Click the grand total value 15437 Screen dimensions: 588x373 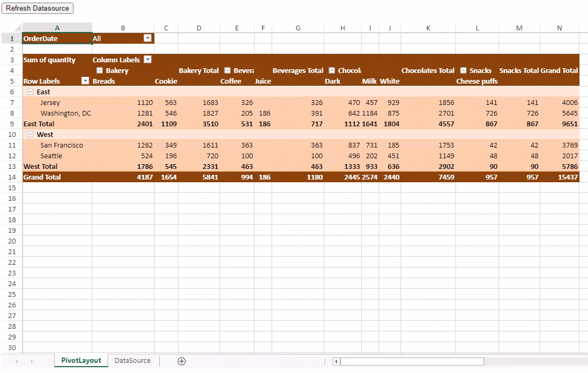click(x=568, y=177)
